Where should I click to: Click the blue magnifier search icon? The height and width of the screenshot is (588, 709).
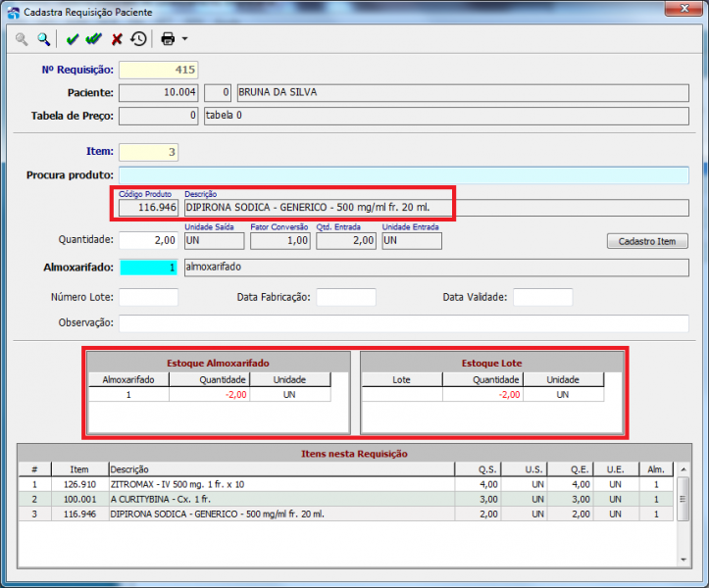coord(43,39)
